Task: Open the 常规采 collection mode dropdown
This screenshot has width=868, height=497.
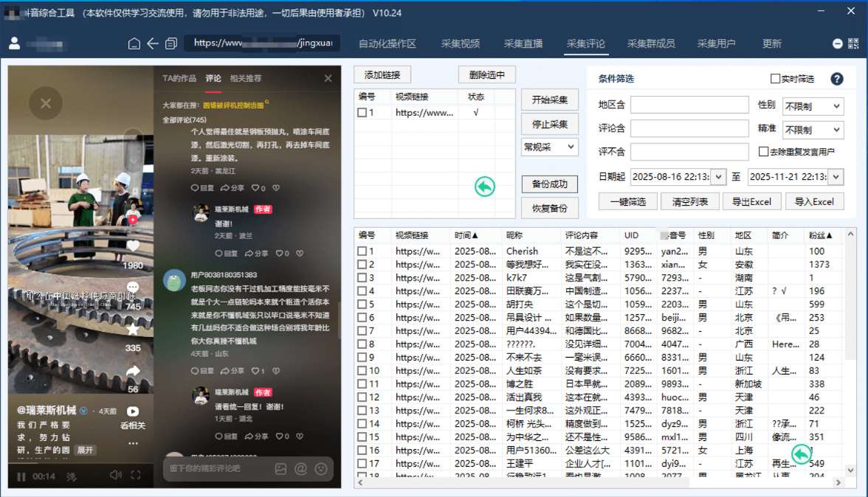Action: click(549, 147)
